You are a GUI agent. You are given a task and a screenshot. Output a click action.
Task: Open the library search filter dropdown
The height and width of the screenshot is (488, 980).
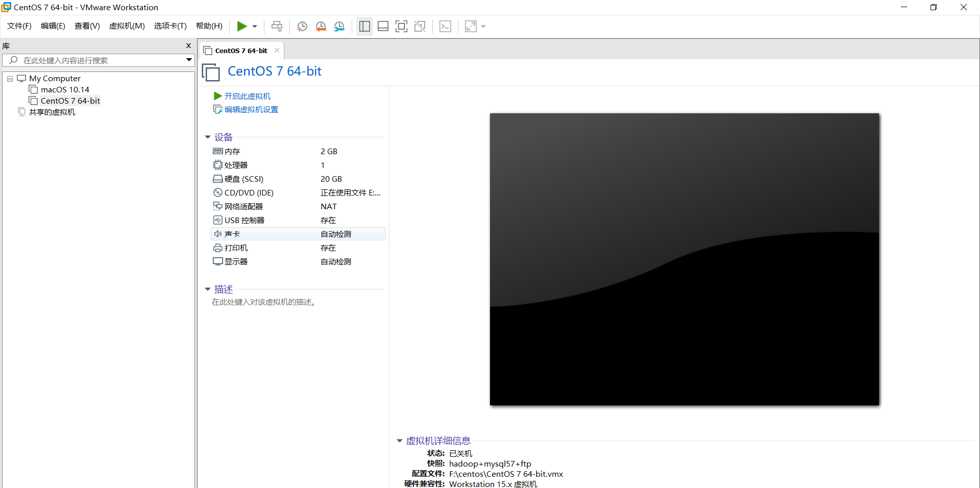tap(189, 60)
